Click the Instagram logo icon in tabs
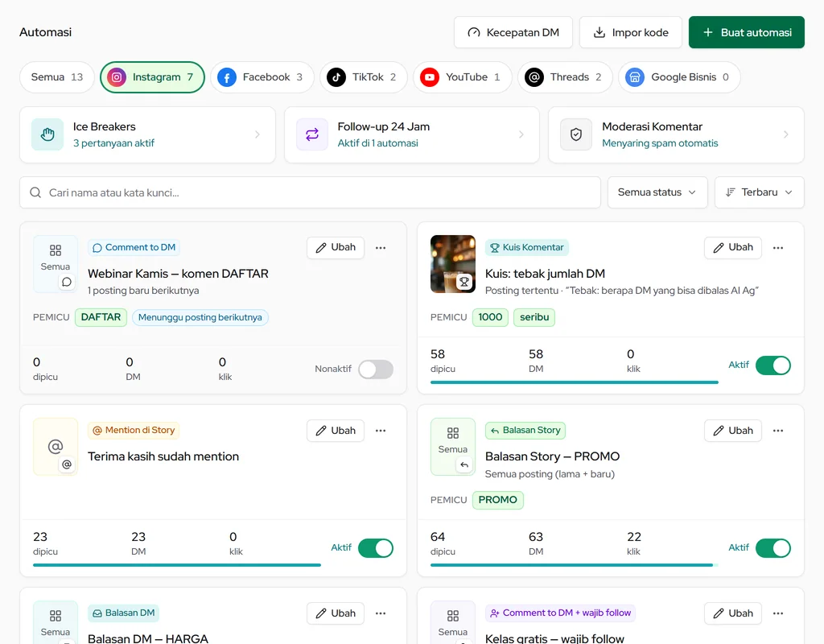Screen dimensions: 824x644 pos(117,77)
